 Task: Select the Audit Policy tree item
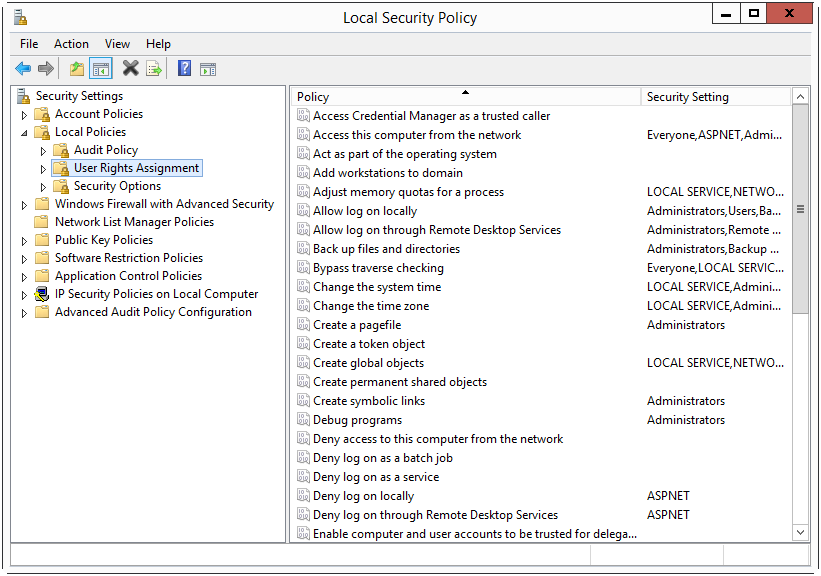(x=105, y=150)
